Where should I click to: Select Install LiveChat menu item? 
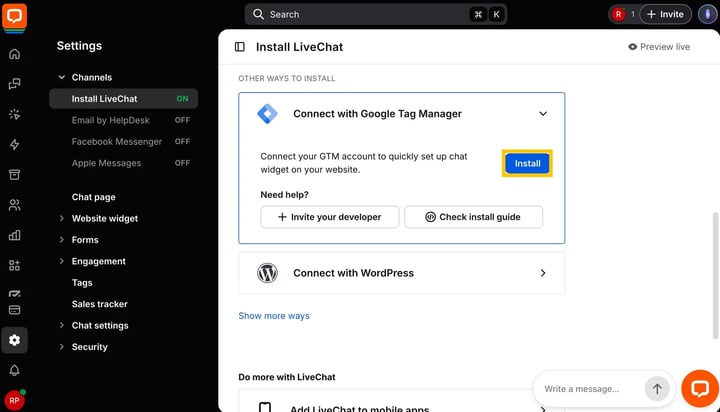click(x=124, y=99)
